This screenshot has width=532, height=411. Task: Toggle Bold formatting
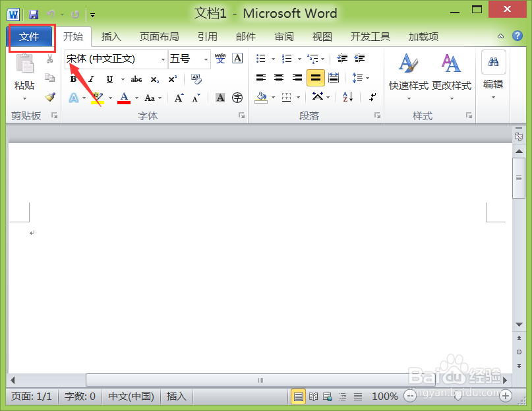(73, 79)
